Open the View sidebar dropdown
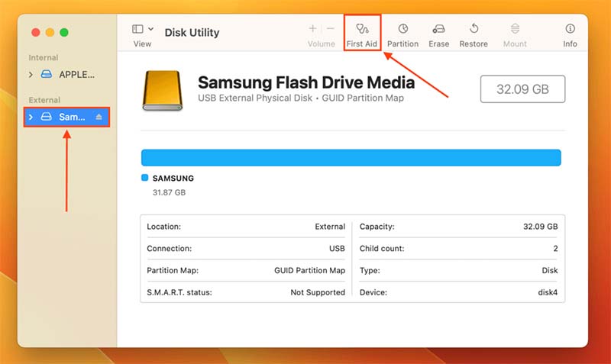The image size is (611, 364). point(143,30)
